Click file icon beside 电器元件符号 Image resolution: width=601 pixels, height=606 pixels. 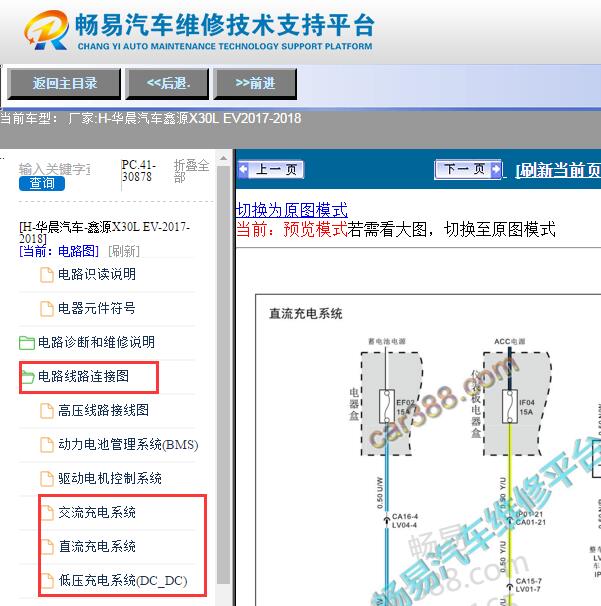click(x=47, y=309)
